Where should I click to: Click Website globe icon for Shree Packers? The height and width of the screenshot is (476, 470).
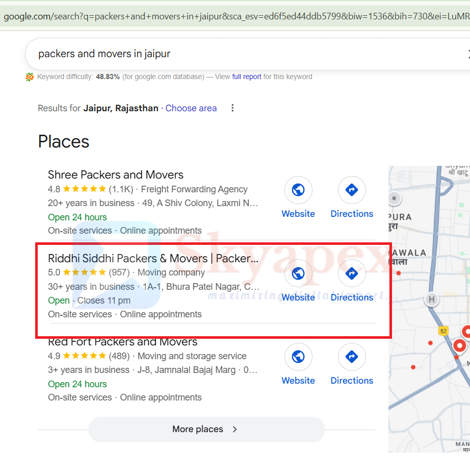(298, 190)
